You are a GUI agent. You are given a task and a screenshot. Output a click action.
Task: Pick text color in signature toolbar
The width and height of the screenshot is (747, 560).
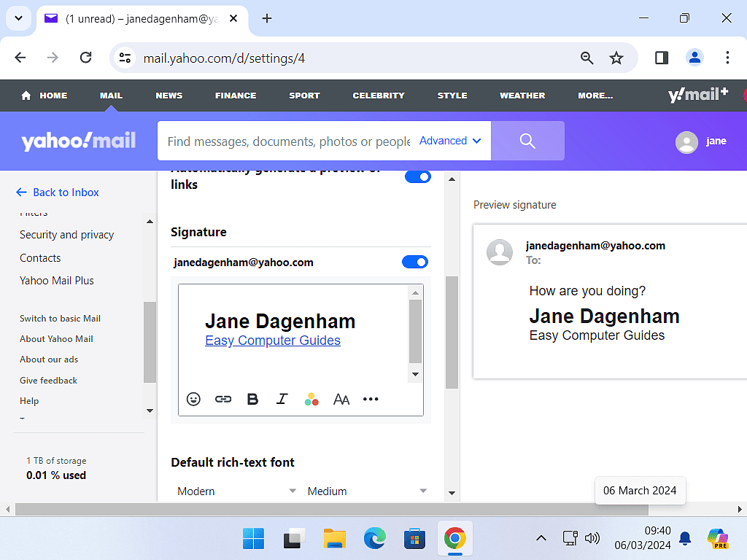point(311,399)
